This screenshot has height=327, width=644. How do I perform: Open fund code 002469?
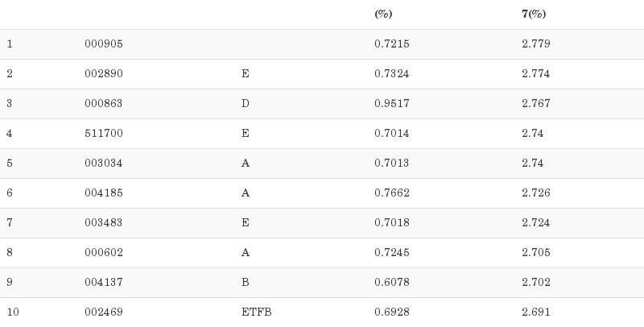[103, 312]
